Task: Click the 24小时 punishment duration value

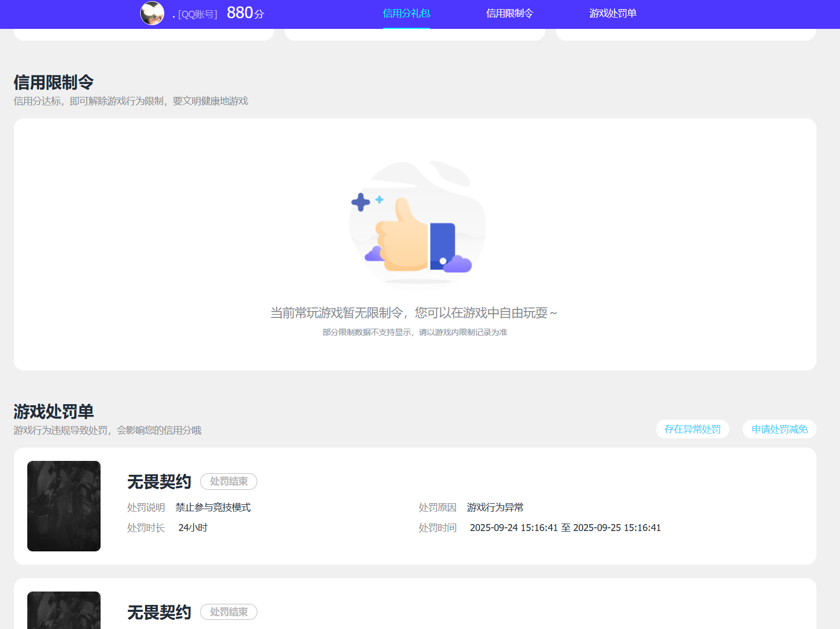Action: (x=193, y=528)
